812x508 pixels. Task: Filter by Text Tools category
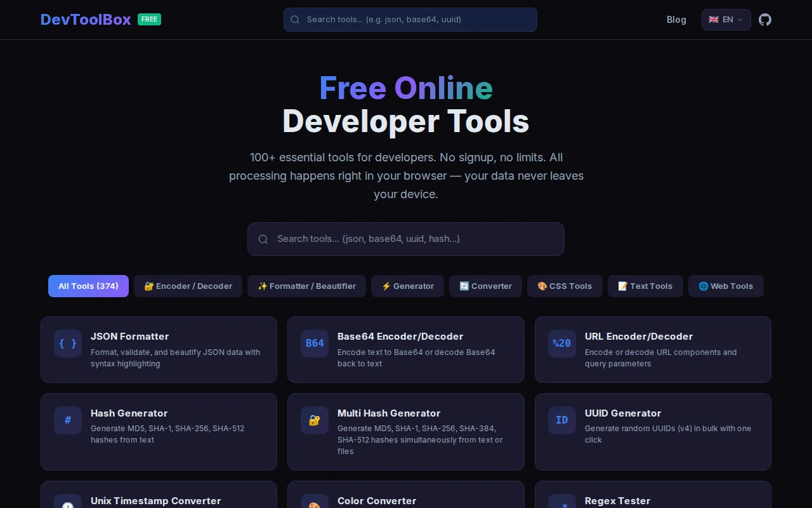coord(645,286)
